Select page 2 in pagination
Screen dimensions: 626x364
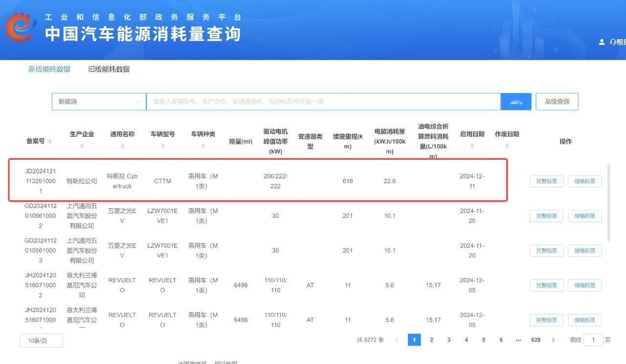coord(431,340)
